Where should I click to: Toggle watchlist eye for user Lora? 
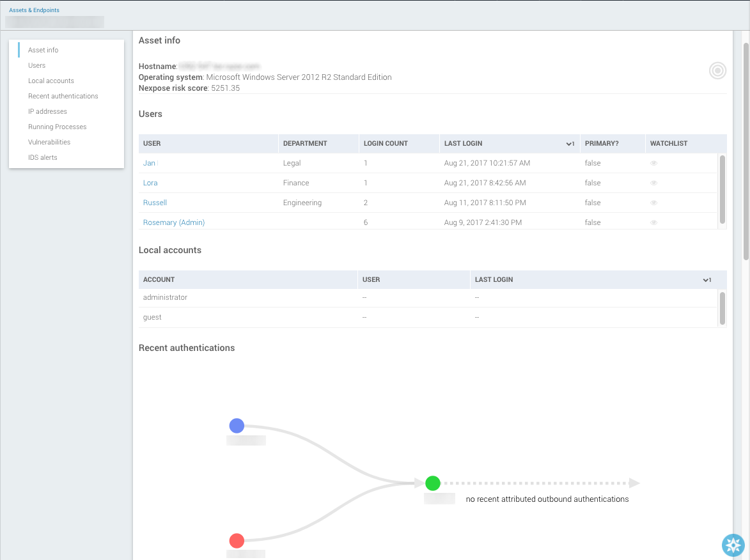pyautogui.click(x=654, y=183)
